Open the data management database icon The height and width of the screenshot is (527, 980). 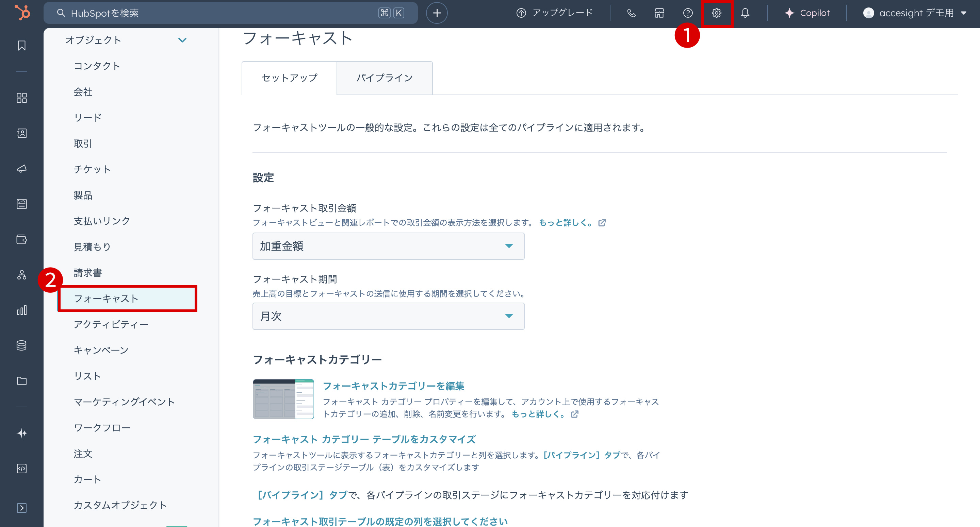[22, 345]
